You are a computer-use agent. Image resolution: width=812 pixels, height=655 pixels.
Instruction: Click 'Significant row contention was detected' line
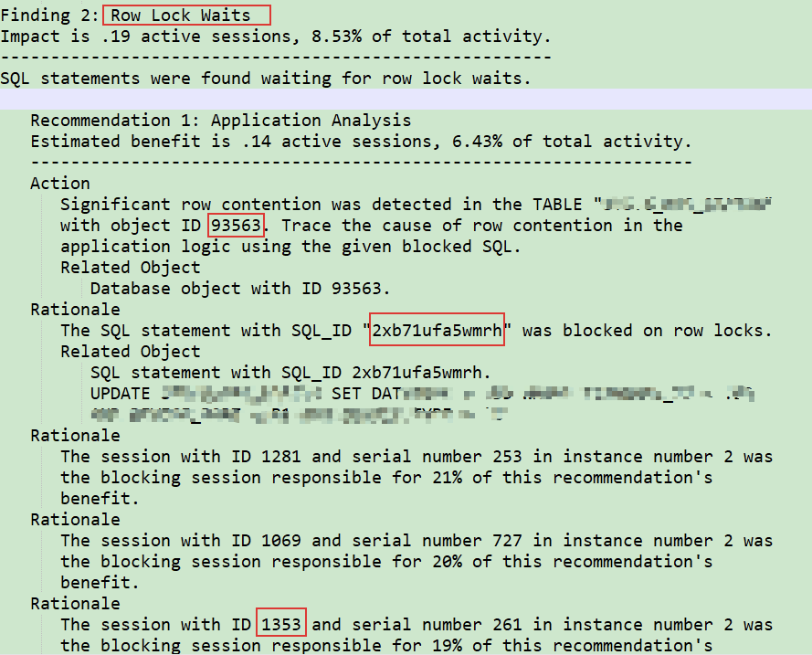pyautogui.click(x=416, y=205)
